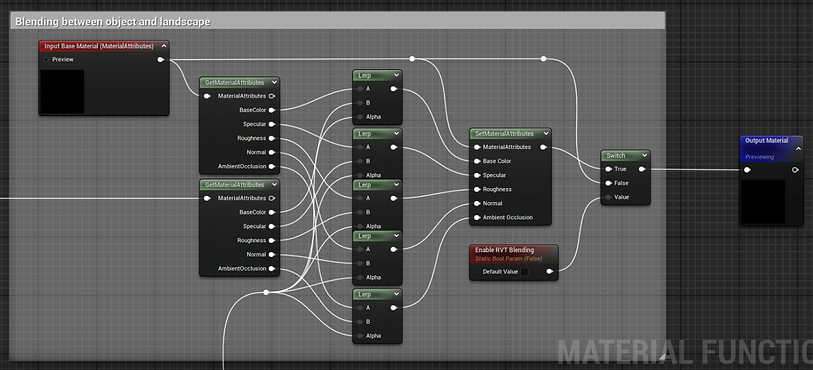
Task: Click upper GetMaterialAttributes MaterialAttributes input pin
Action: click(207, 96)
